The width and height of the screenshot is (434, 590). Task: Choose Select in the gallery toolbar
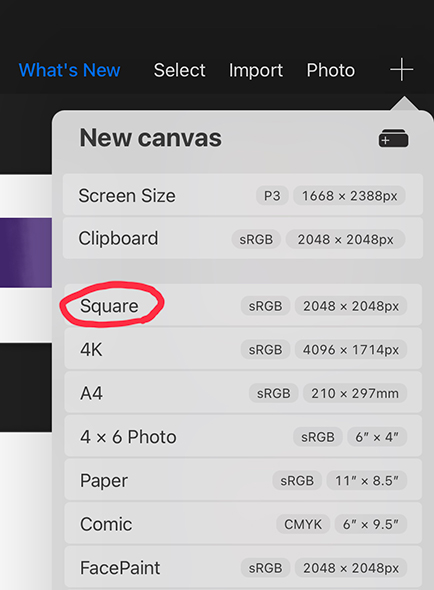(180, 70)
